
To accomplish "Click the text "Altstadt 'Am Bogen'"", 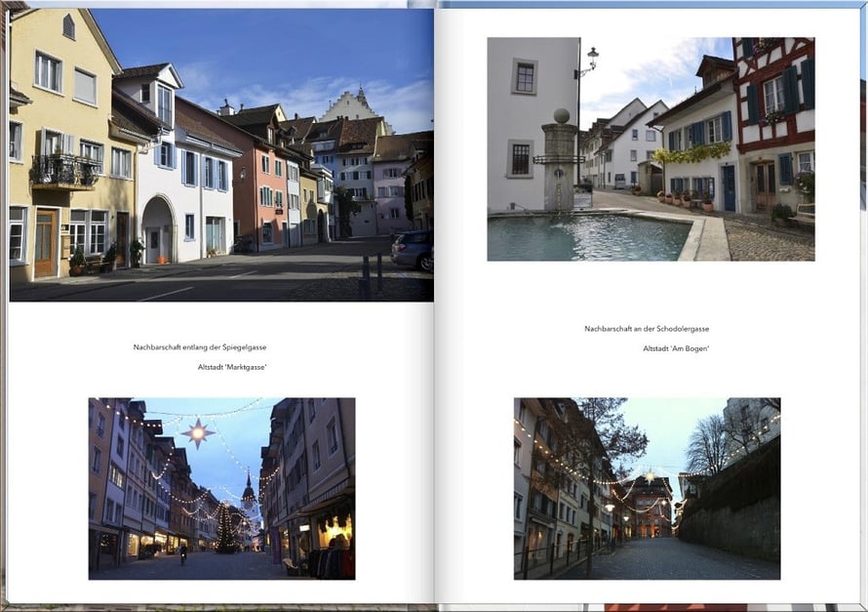I will coord(676,348).
